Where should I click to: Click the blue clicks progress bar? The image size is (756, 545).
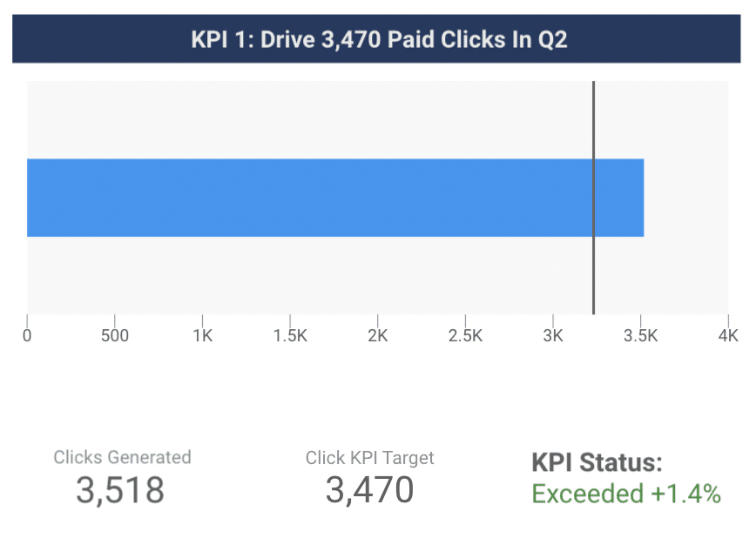334,198
